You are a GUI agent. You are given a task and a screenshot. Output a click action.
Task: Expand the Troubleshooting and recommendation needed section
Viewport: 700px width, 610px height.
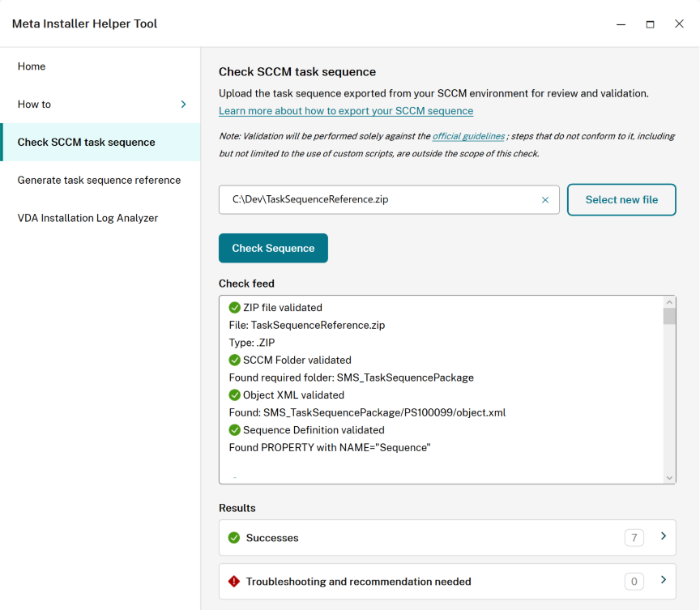point(664,581)
